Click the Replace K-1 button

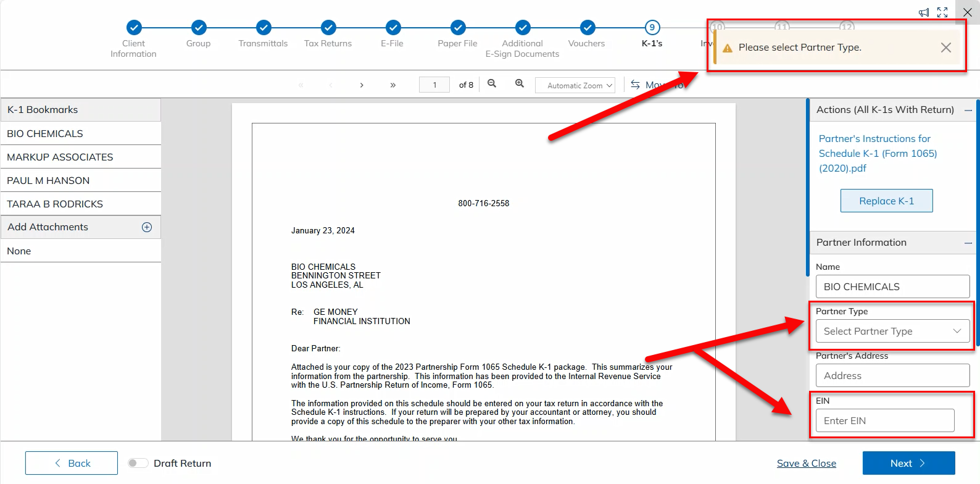[886, 201]
